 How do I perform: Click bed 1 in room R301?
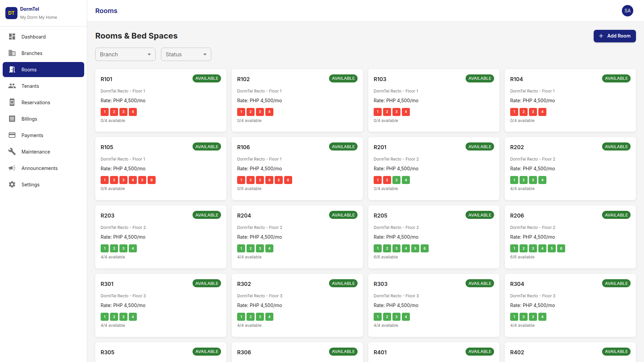(x=105, y=317)
